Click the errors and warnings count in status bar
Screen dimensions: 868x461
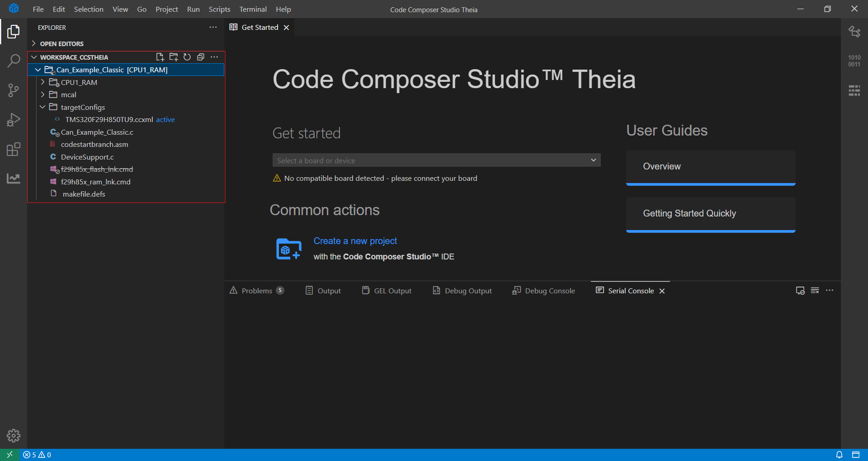click(x=37, y=455)
